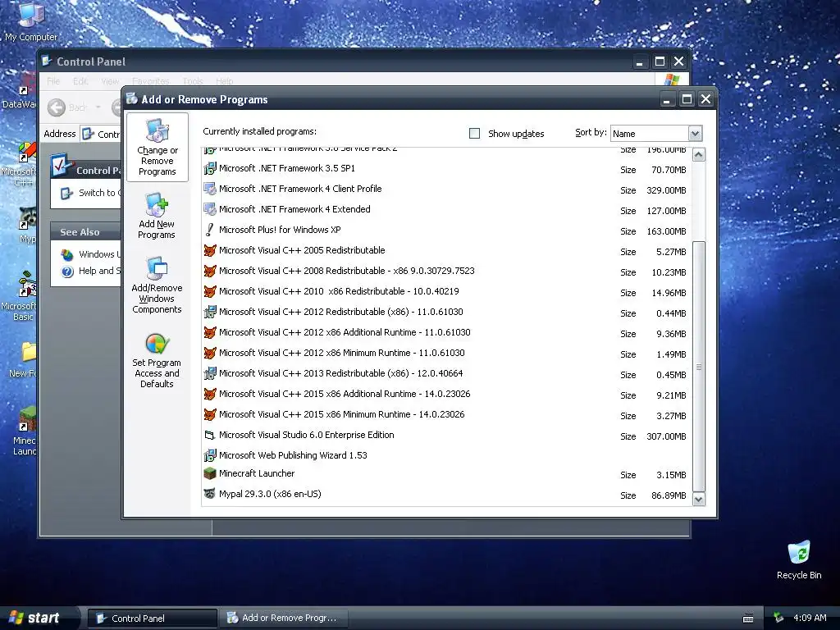The width and height of the screenshot is (840, 630).
Task: Click the Microsoft Plus! for Windows XP icon
Action: 209,230
